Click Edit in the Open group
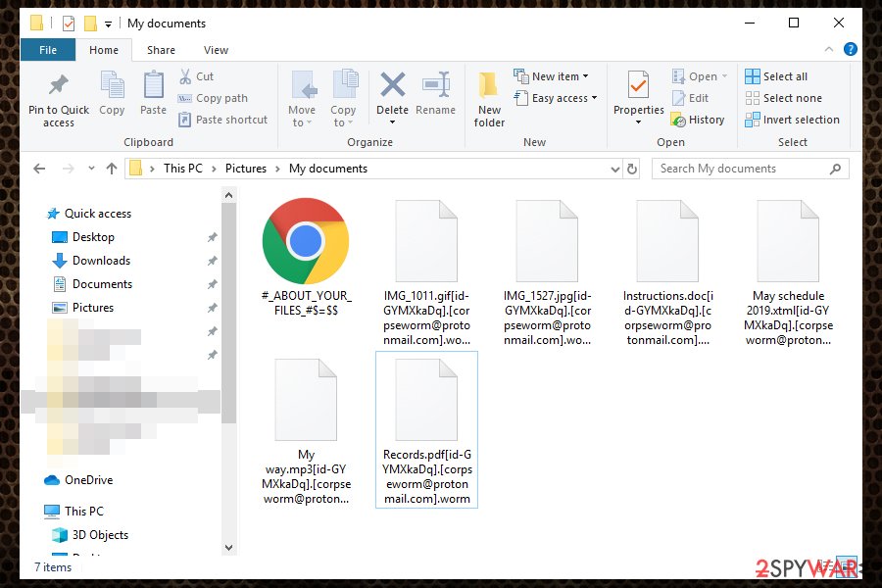882x588 pixels. (x=690, y=98)
